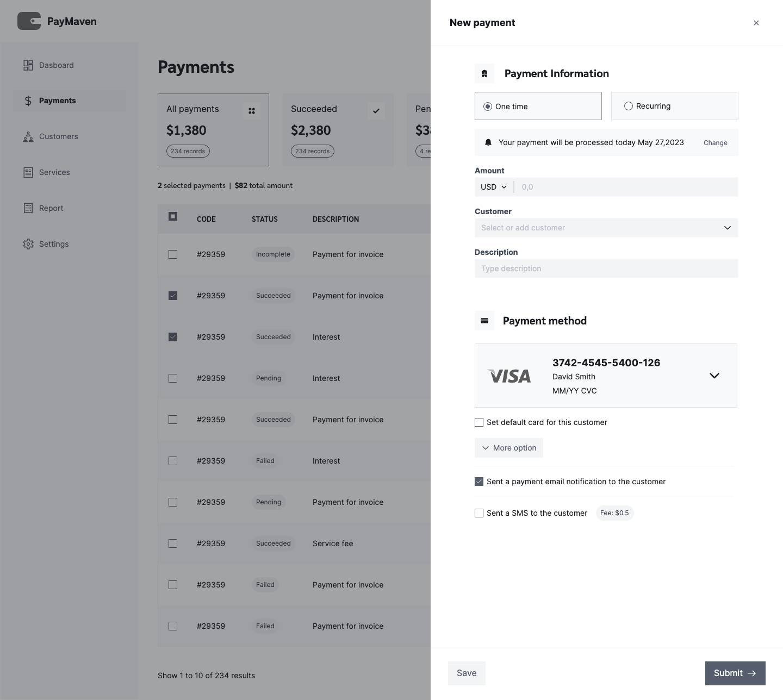Select the One time payment option

coord(488,107)
